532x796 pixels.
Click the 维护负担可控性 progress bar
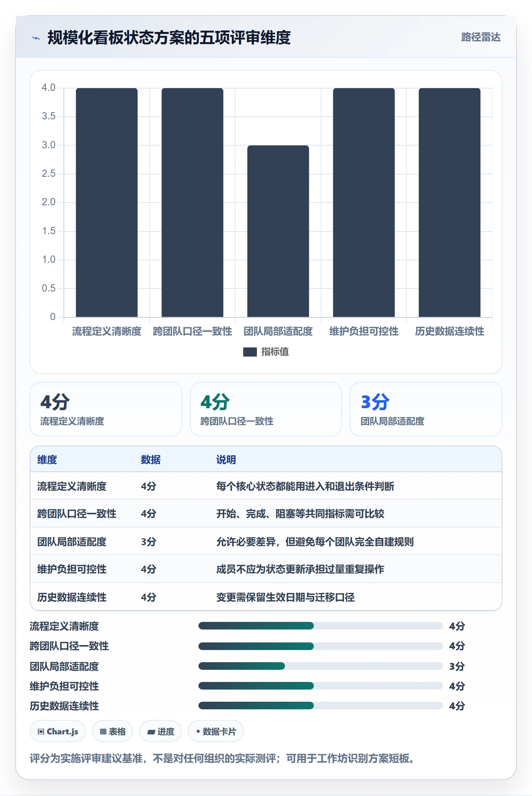(x=321, y=686)
